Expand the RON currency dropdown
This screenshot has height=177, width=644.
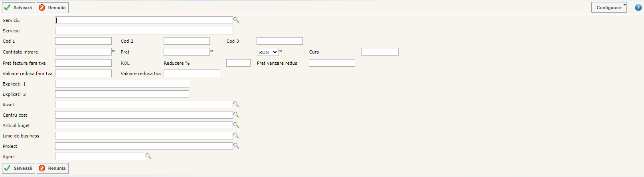pos(268,52)
